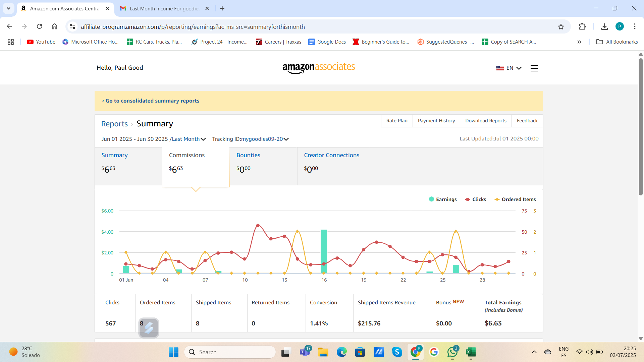Go to consolidated summary reports link
The width and height of the screenshot is (644, 362).
point(151,101)
